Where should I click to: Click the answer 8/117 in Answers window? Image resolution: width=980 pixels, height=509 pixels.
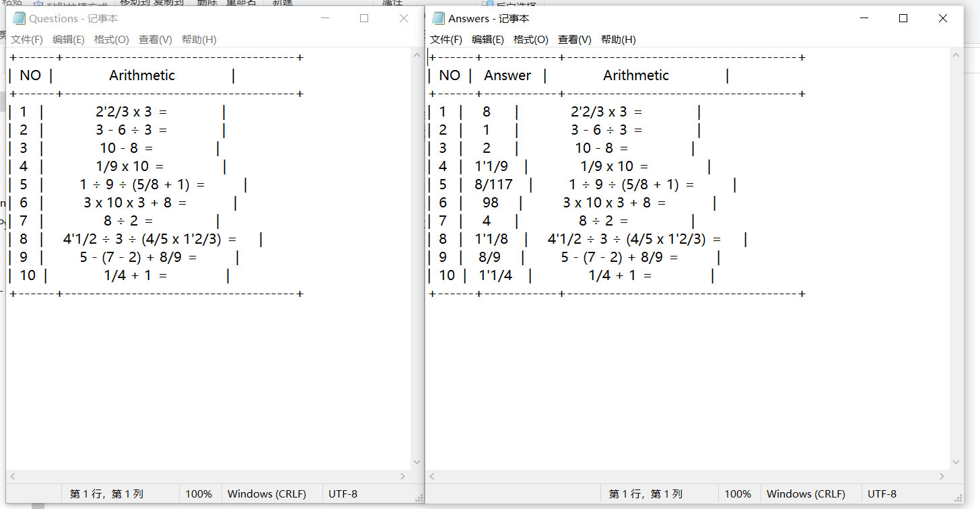click(x=493, y=184)
